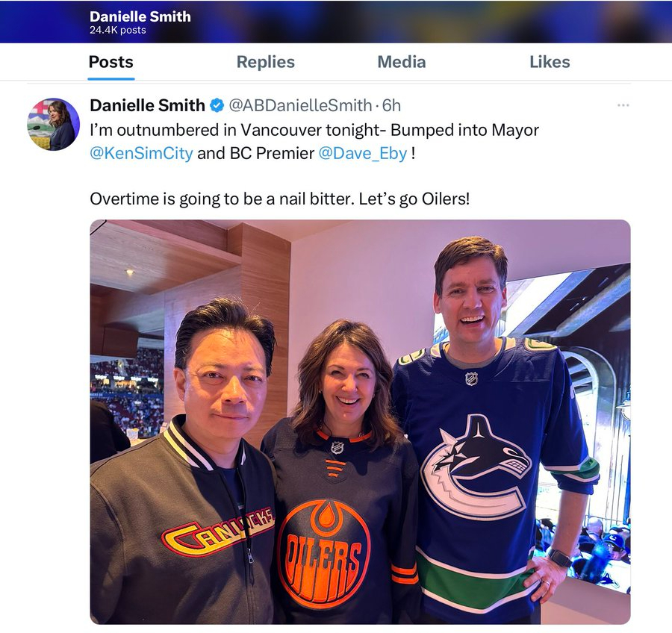Image resolution: width=672 pixels, height=633 pixels.
Task: Click the @ABDanielleSmith handle
Action: 300,105
